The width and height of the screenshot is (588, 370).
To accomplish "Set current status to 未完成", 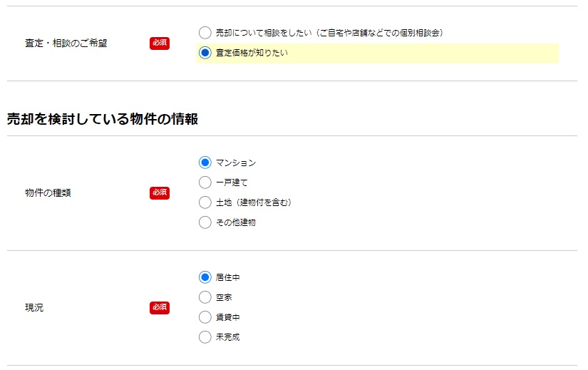I will 205,337.
